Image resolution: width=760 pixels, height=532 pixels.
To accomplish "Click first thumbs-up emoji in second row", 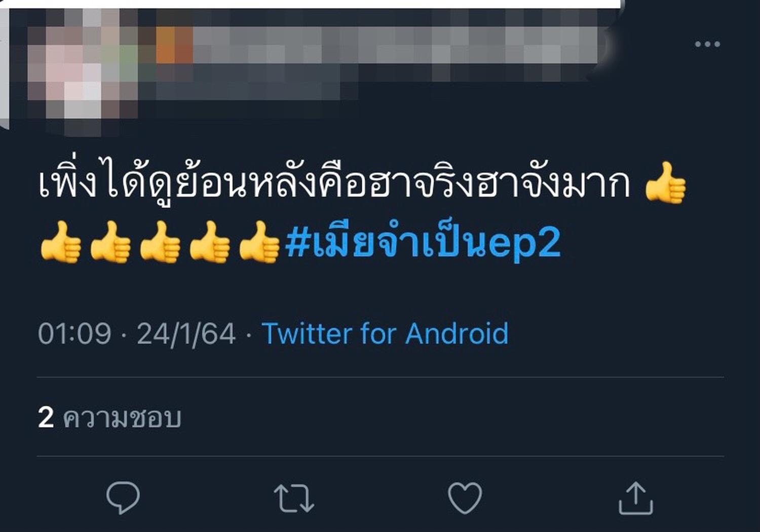I will [60, 242].
